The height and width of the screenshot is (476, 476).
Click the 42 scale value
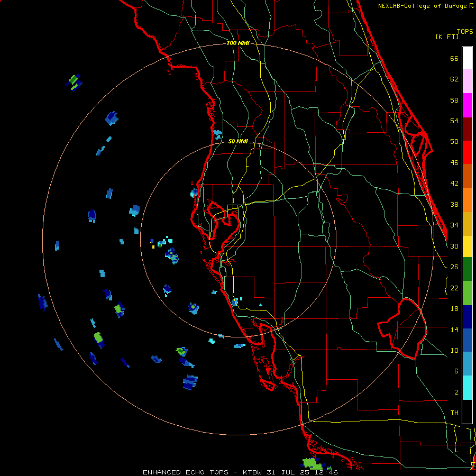(454, 184)
